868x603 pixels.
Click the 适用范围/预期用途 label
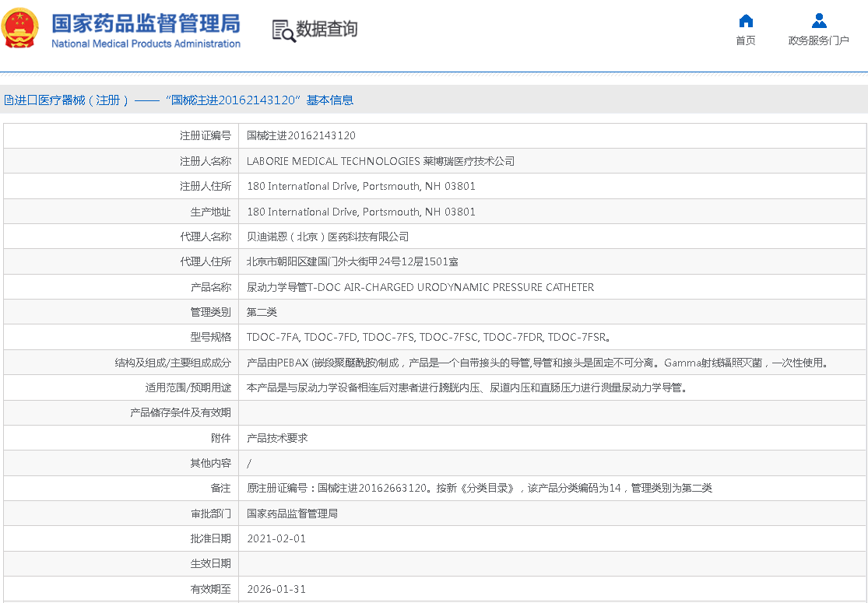point(188,387)
